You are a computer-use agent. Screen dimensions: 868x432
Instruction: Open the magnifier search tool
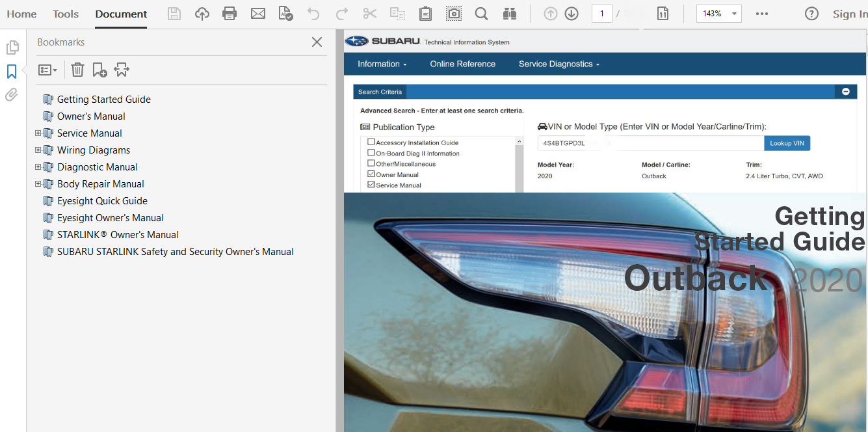point(481,14)
